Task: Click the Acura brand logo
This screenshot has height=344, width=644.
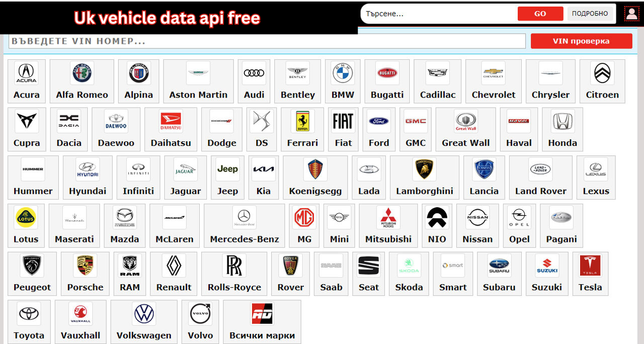Action: click(x=26, y=73)
